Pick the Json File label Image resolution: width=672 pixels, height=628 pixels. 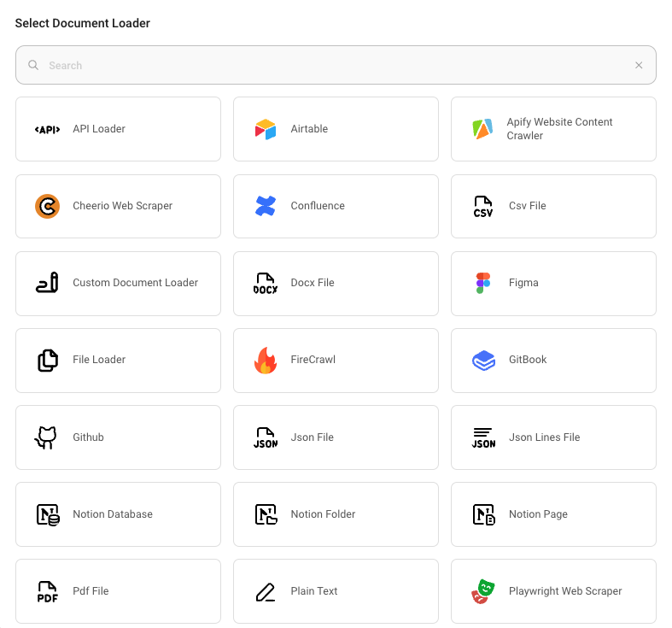point(312,437)
